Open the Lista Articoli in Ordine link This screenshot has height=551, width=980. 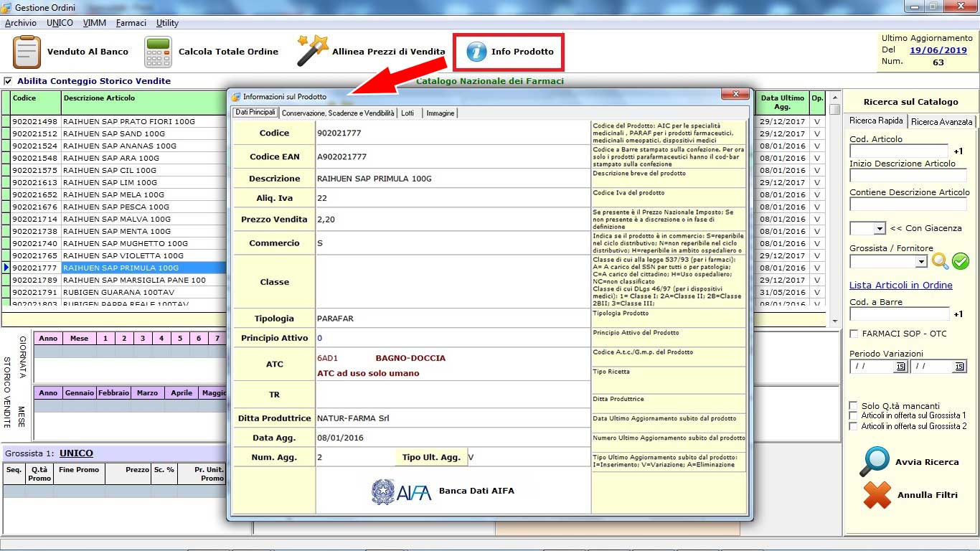[901, 285]
